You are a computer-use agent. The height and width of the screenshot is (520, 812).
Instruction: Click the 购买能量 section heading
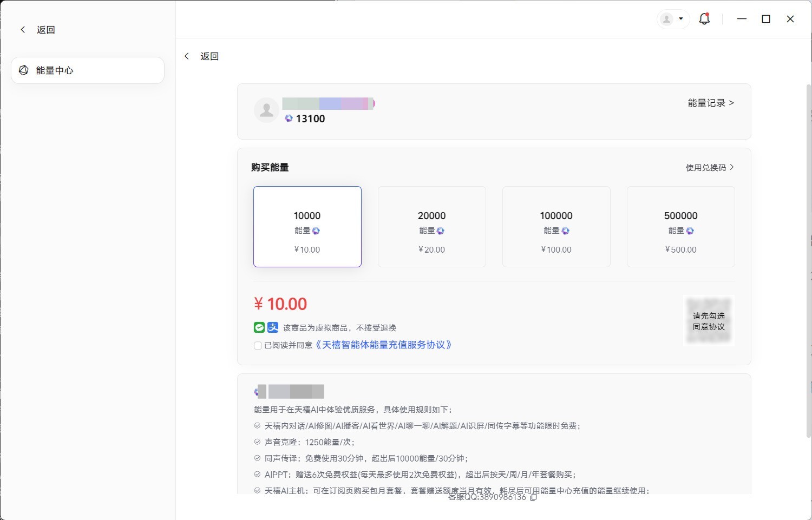tap(270, 167)
